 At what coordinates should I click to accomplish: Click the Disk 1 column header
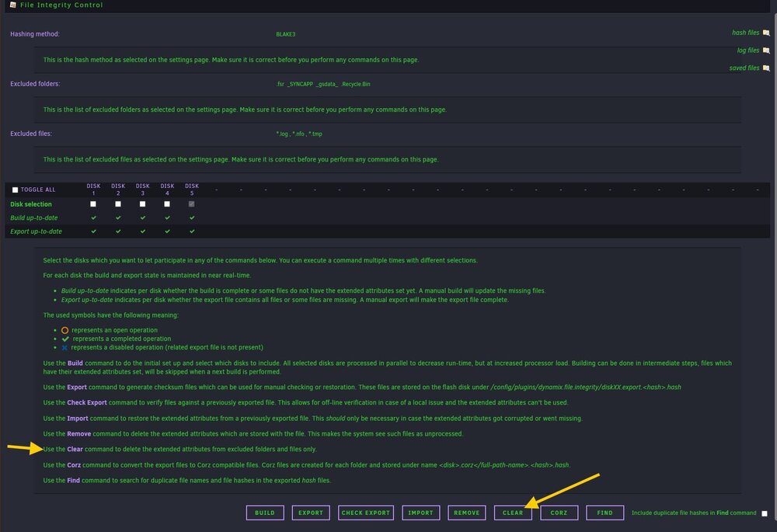94,190
